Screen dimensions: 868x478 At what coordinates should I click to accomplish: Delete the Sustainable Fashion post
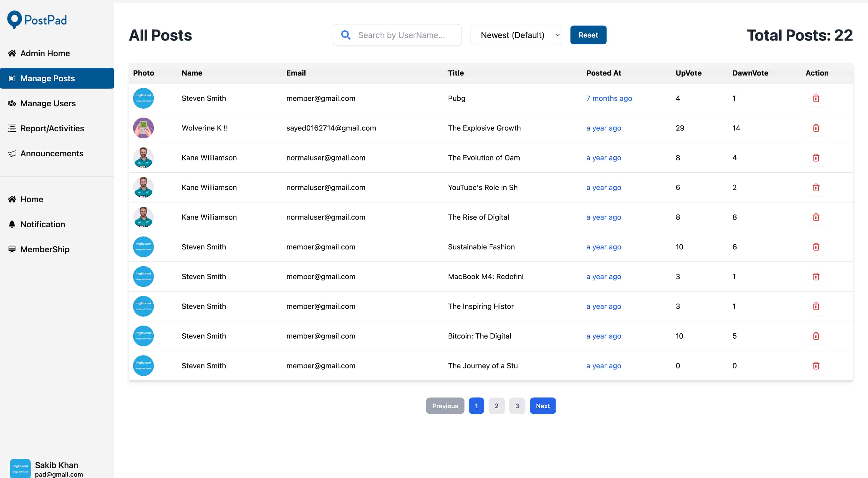[x=816, y=247]
